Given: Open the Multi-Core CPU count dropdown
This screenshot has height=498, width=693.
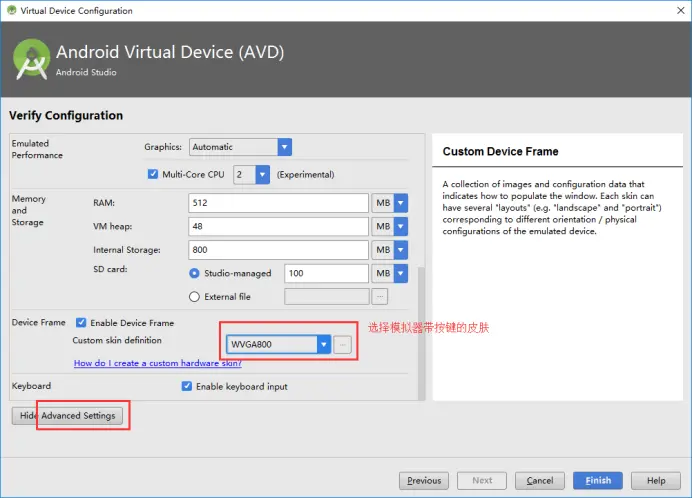Looking at the screenshot, I should (251, 175).
